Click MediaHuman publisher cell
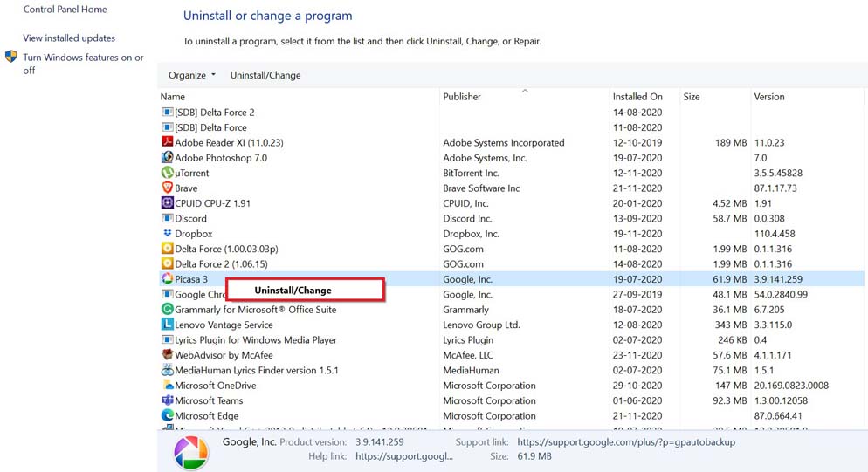The width and height of the screenshot is (868, 472). [471, 370]
